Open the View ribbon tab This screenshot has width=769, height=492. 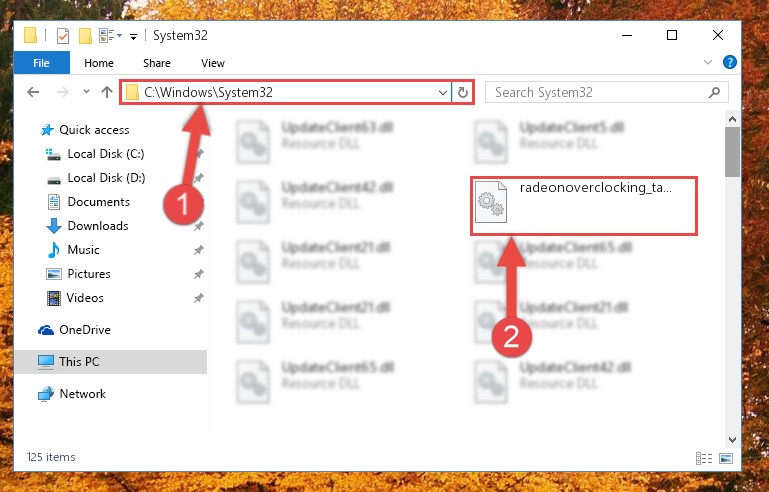point(213,63)
